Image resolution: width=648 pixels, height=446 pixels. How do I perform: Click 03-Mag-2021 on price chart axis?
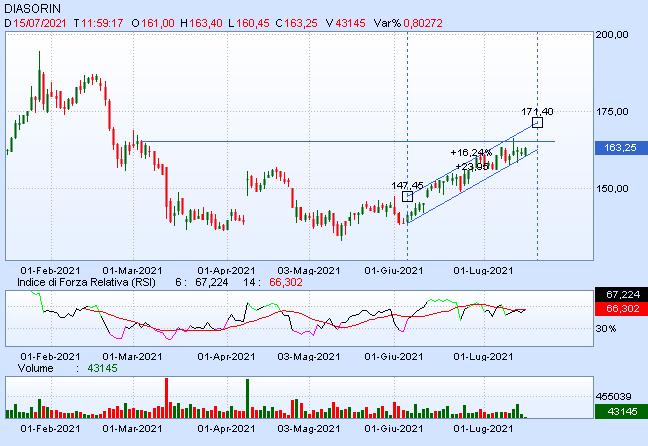coord(309,271)
